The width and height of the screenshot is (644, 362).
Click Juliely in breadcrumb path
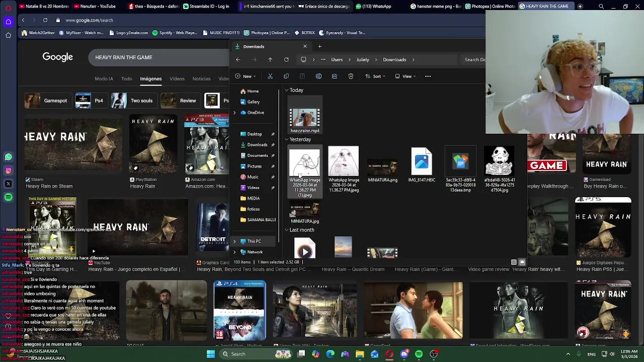[363, 60]
